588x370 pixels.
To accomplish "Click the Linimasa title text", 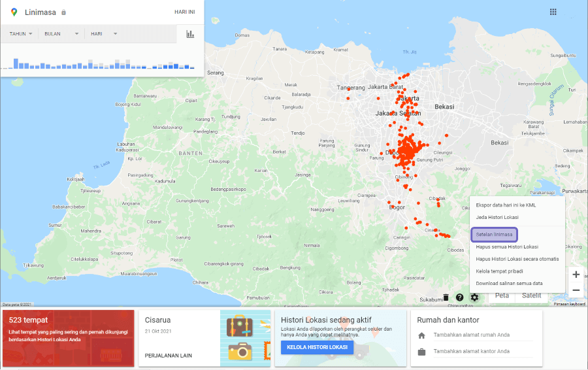I will click(40, 12).
